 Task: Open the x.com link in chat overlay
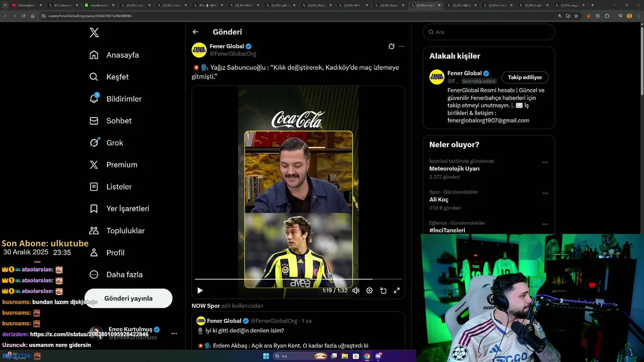[89, 334]
